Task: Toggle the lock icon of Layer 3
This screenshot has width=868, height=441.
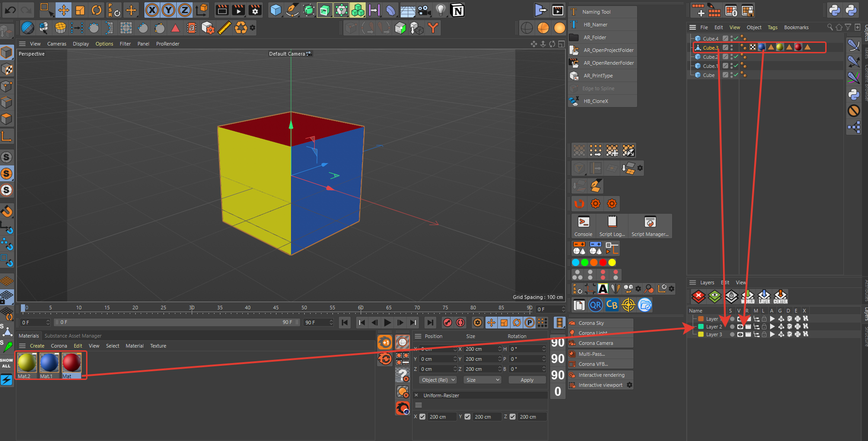Action: pyautogui.click(x=764, y=334)
